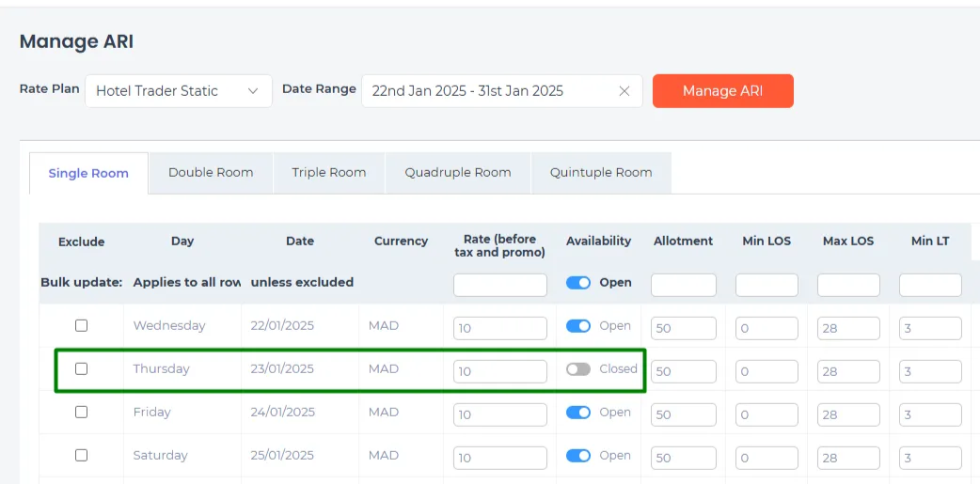The height and width of the screenshot is (484, 980).
Task: Exclude the Friday 24/01/2025 row
Action: [x=81, y=413]
